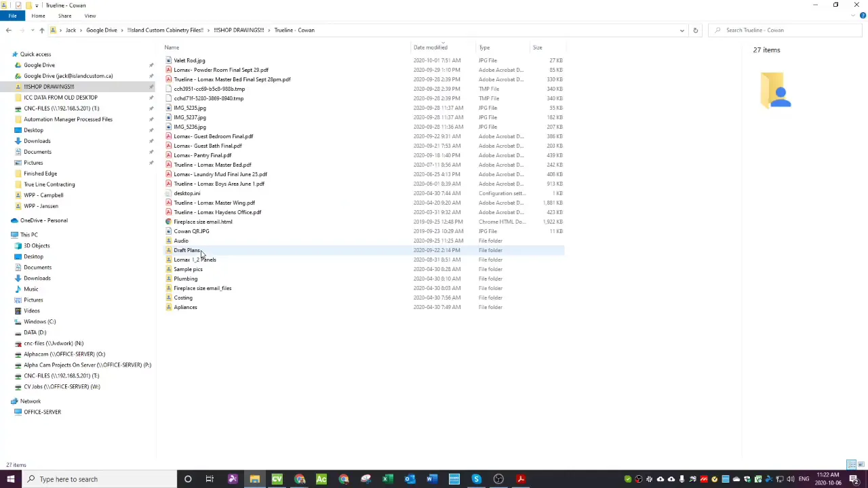Open the recent locations dropdown arrow
Screen dimensions: 868x488
[33, 30]
